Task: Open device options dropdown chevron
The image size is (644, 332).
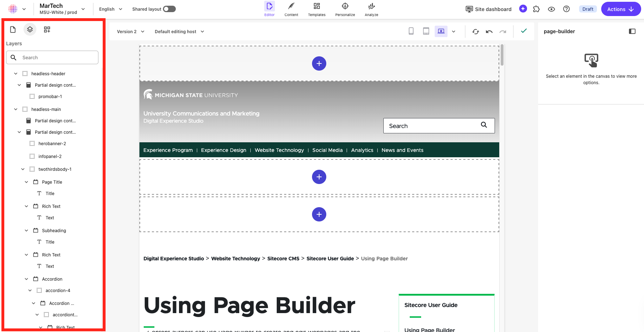Action: 454,31
